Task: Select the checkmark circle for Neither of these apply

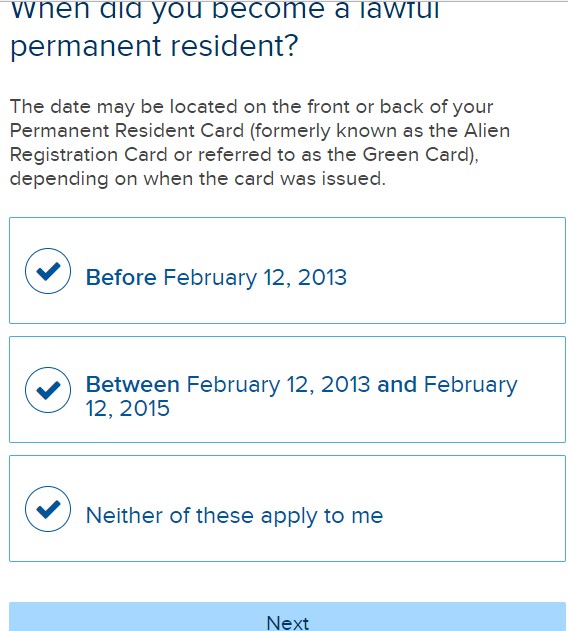Action: 48,509
